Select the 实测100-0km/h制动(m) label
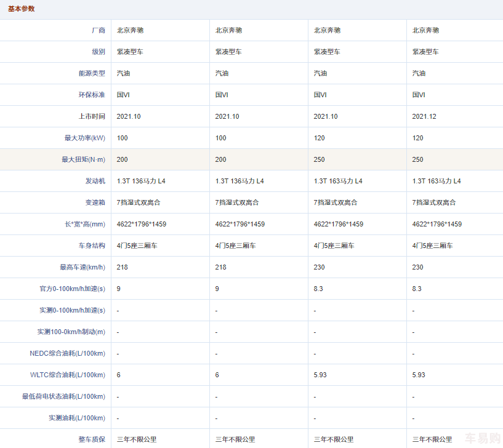The height and width of the screenshot is (448, 503). click(71, 332)
